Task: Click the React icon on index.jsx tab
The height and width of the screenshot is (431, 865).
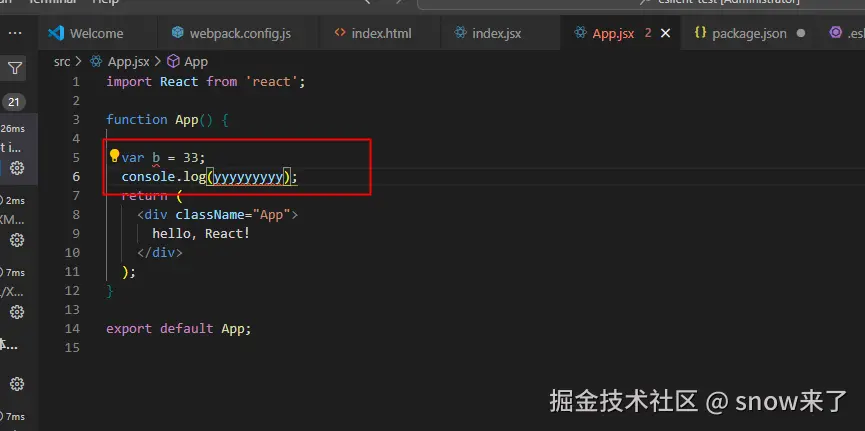Action: (460, 33)
